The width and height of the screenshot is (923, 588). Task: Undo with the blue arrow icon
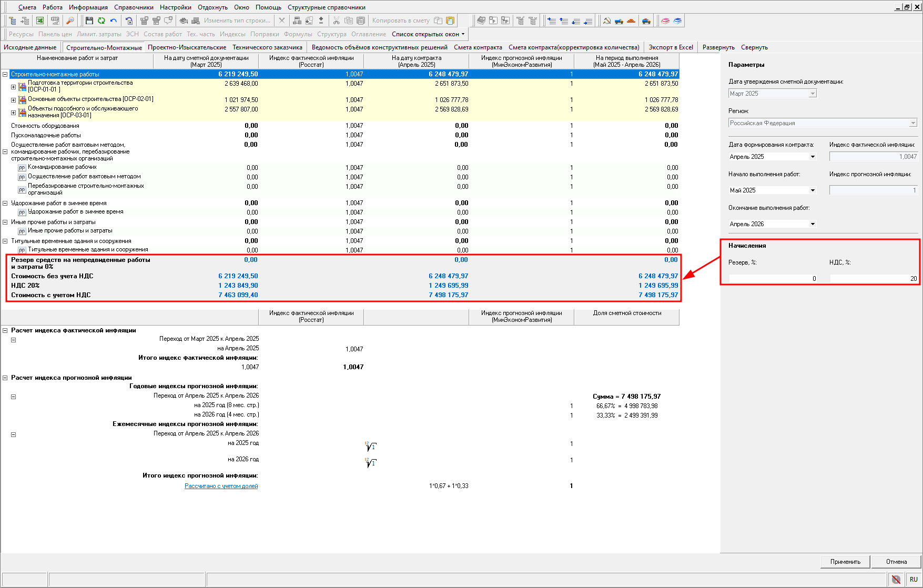[114, 21]
